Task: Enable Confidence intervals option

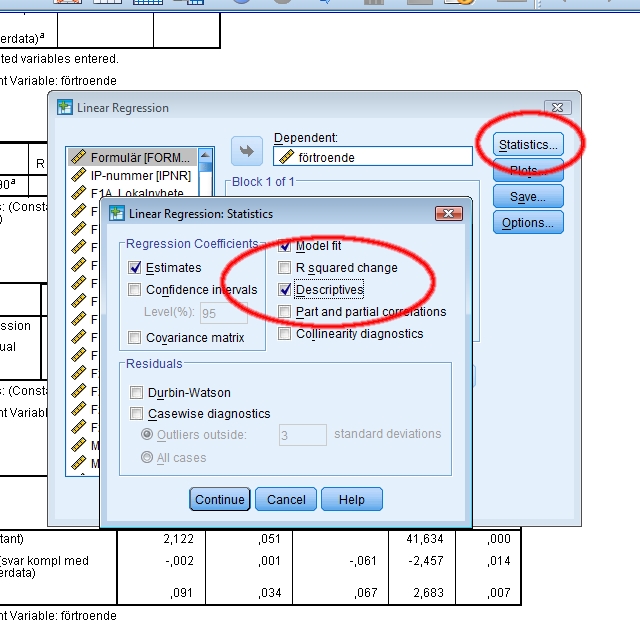Action: pyautogui.click(x=135, y=290)
